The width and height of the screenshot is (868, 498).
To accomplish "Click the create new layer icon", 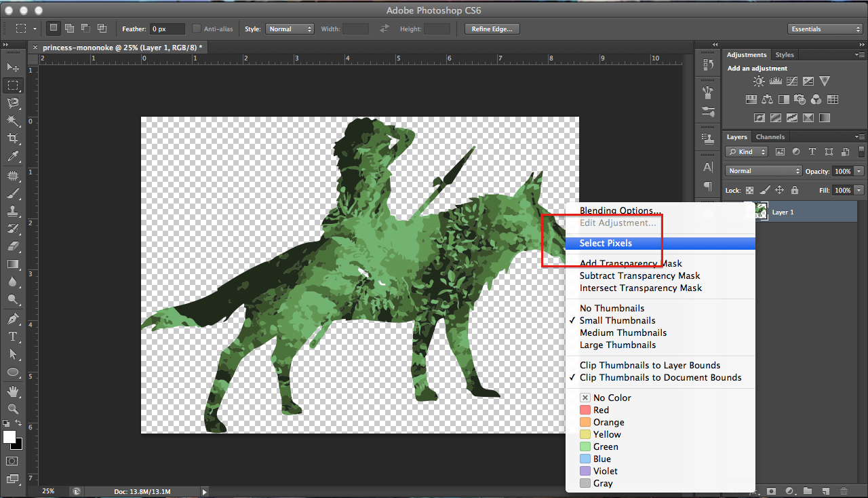I will pos(825,491).
